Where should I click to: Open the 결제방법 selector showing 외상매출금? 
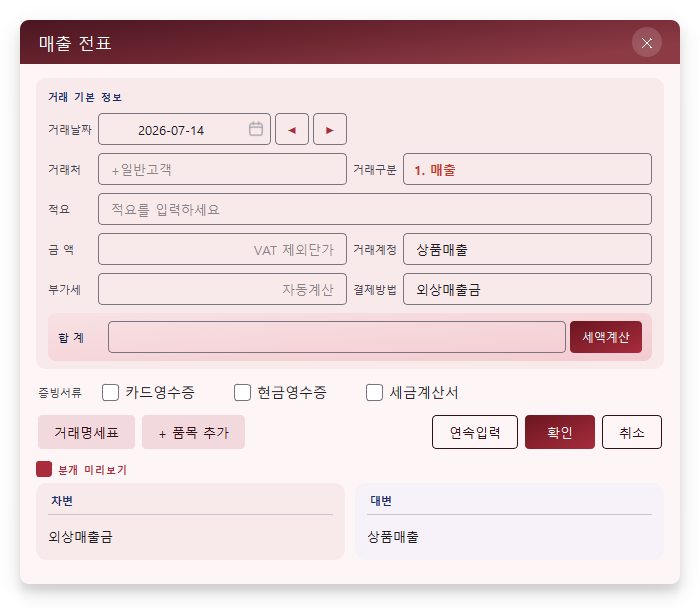(527, 289)
